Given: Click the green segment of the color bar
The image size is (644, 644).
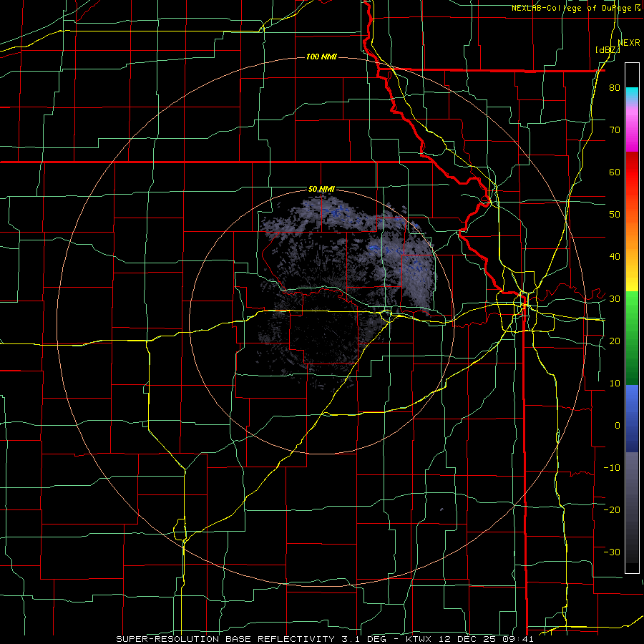Looking at the screenshot, I should point(632,338).
